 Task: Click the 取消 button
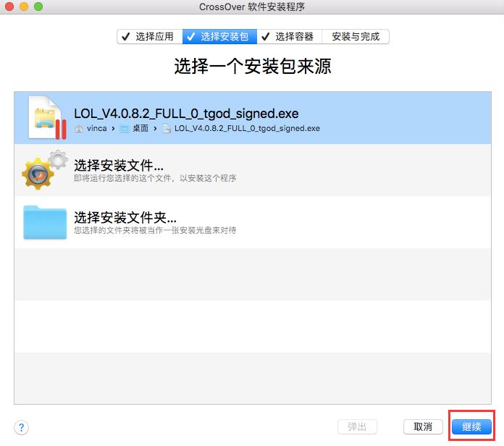pos(423,426)
